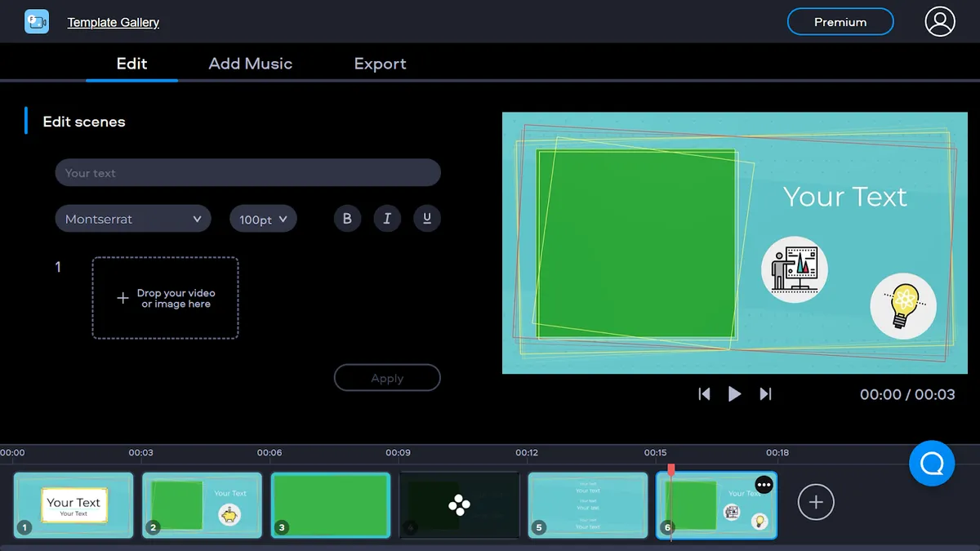Toggle bold text formatting
Screen dimensions: 980x551
(x=347, y=219)
